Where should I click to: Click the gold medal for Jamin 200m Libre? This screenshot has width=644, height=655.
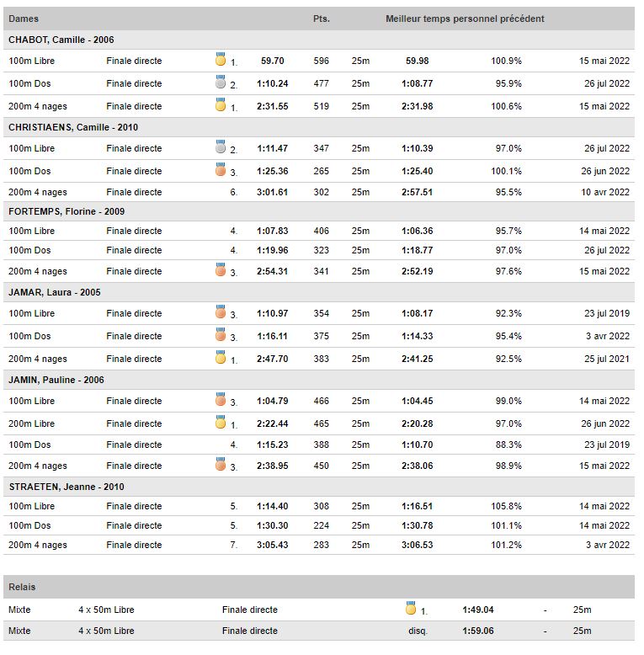[221, 422]
